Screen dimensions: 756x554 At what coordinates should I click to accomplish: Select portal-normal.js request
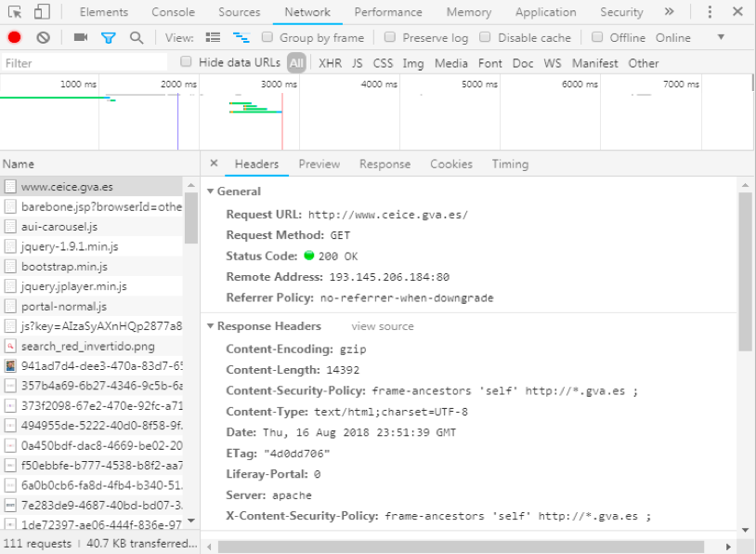(x=91, y=307)
